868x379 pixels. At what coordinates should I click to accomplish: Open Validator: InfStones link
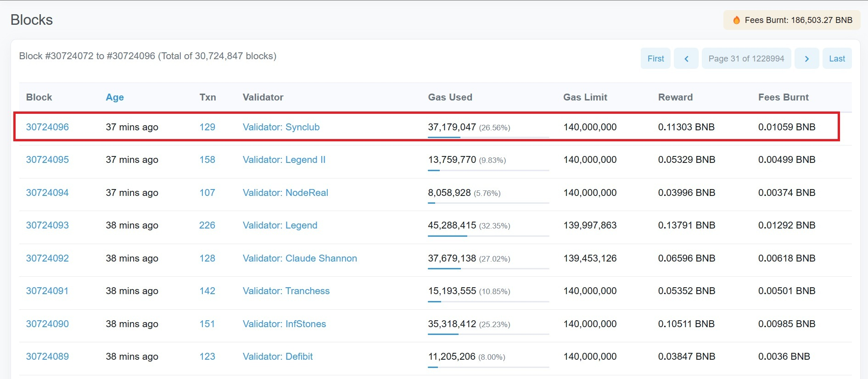click(x=284, y=324)
